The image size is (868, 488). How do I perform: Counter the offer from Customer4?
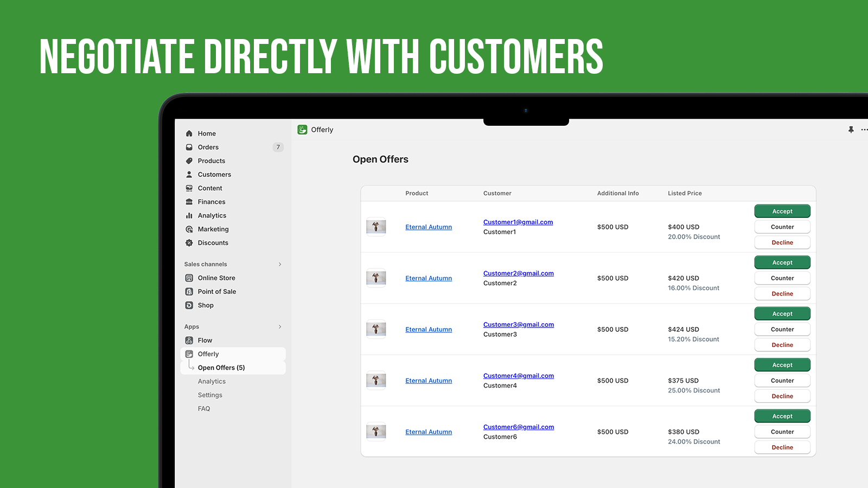[x=782, y=381]
